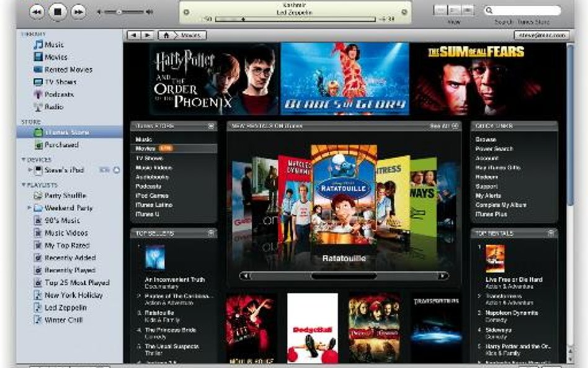588x368 pixels.
Task: Switch to the third view mode button
Action: pyautogui.click(x=468, y=10)
